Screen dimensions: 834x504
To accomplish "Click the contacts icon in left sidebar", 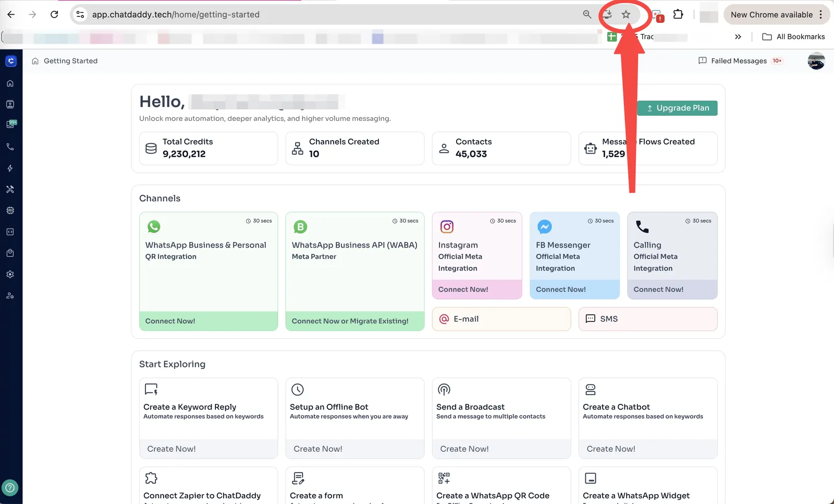I will click(x=10, y=104).
